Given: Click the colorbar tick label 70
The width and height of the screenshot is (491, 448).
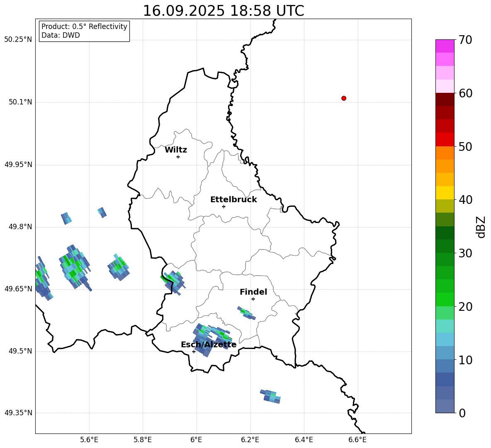Looking at the screenshot, I should [465, 40].
